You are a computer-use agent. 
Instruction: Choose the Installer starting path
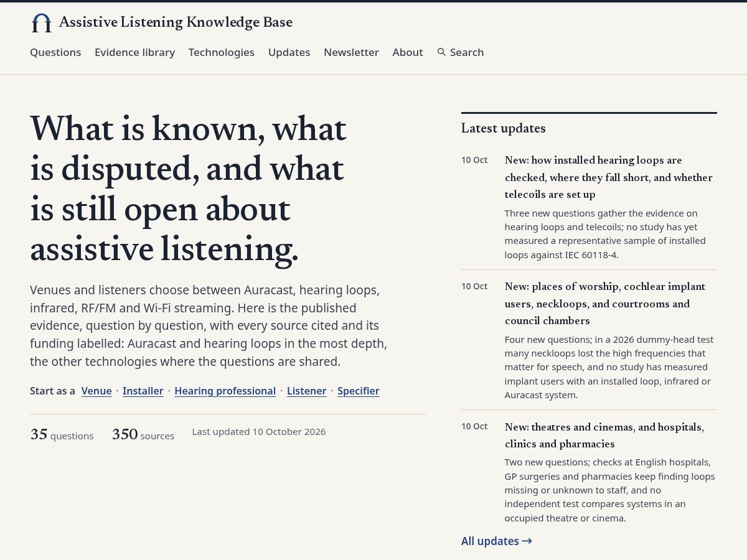143,391
